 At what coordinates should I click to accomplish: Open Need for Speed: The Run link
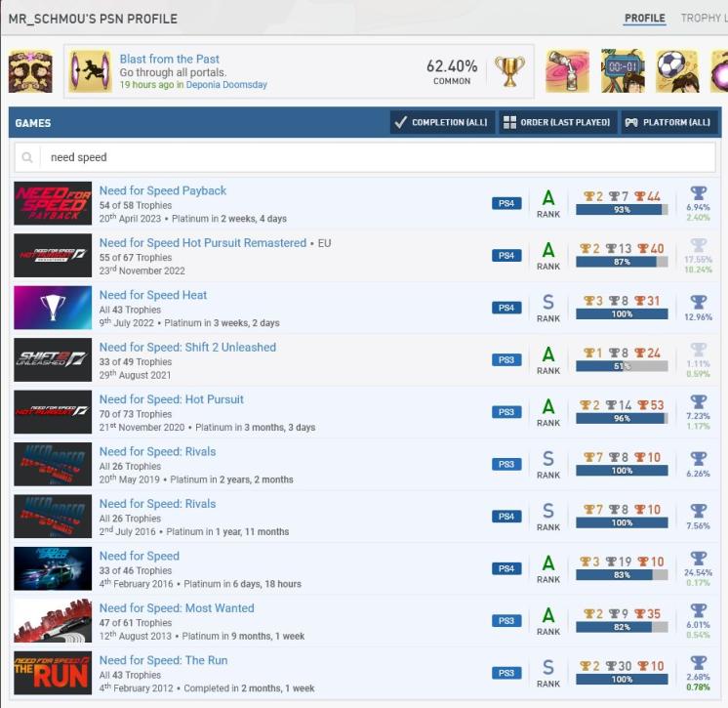(163, 660)
